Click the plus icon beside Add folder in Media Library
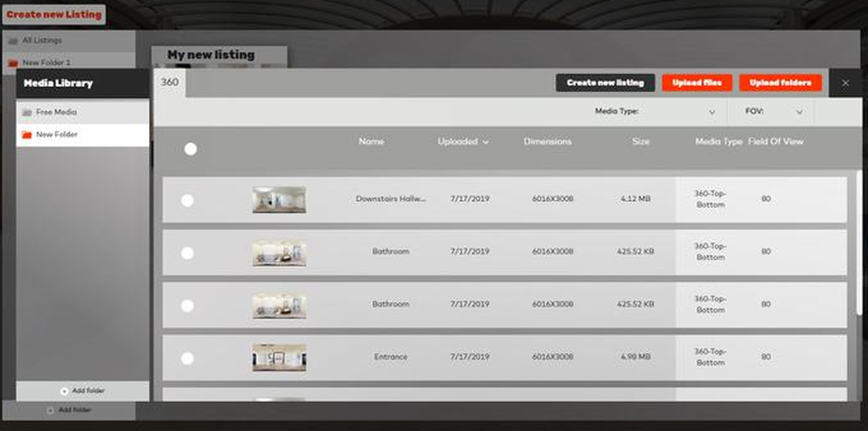The height and width of the screenshot is (431, 868). coord(64,391)
